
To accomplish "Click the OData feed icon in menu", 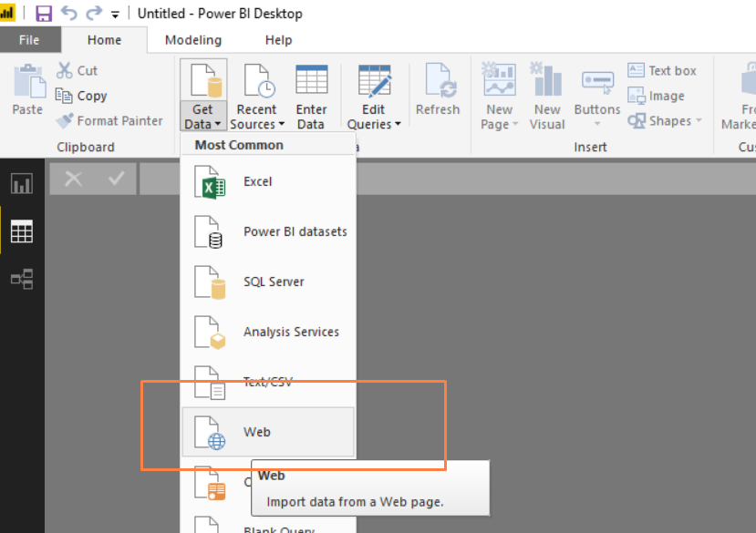I will click(x=210, y=484).
